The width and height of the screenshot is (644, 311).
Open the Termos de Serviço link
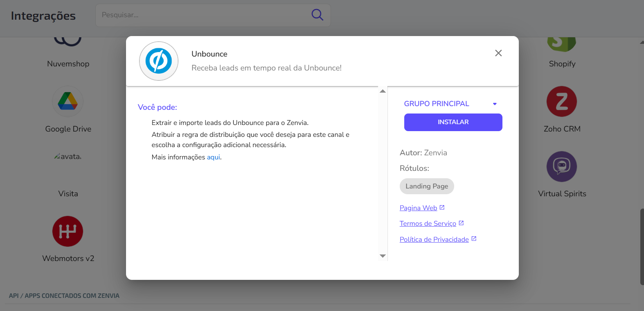[428, 223]
